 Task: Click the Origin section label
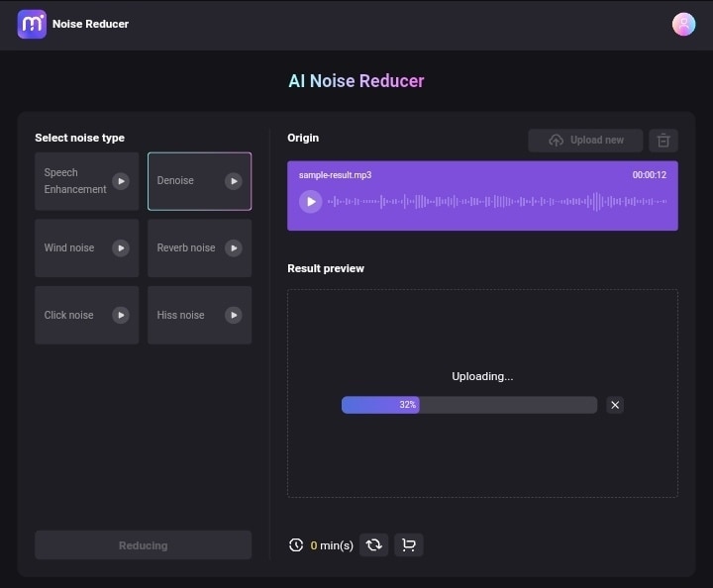tap(303, 138)
